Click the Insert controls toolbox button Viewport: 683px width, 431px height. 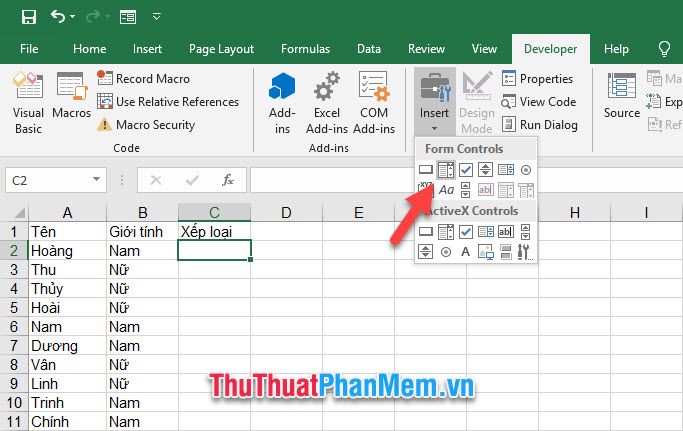coord(434,102)
